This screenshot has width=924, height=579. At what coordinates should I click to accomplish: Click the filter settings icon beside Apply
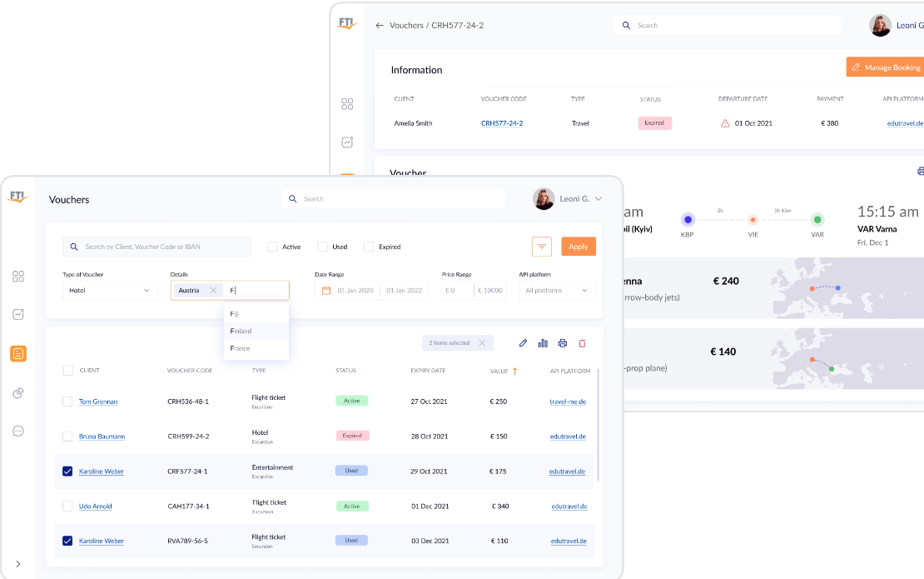point(542,247)
